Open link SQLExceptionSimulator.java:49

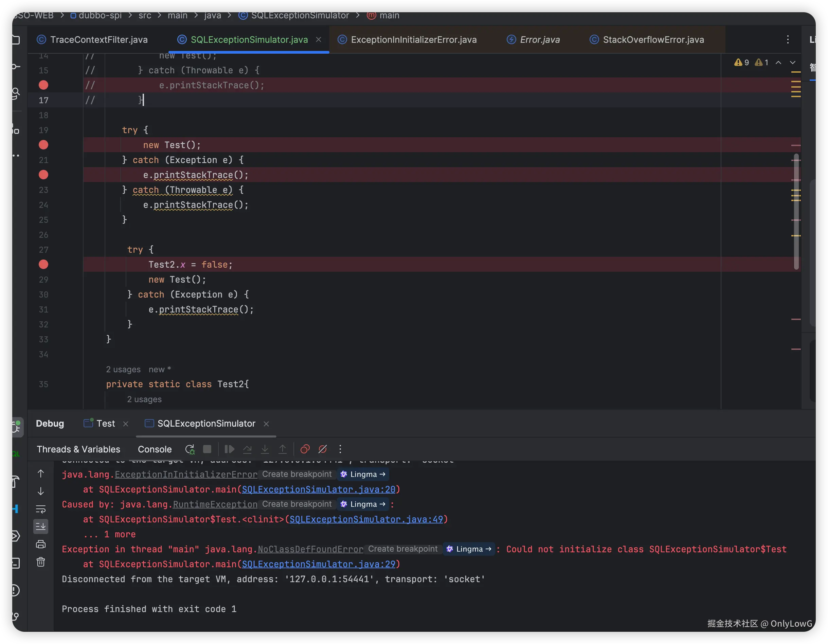(366, 519)
